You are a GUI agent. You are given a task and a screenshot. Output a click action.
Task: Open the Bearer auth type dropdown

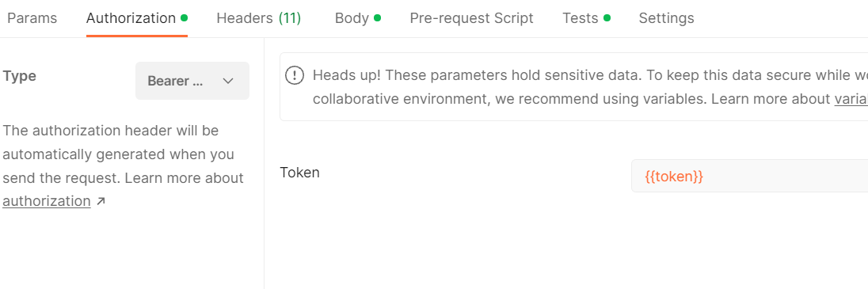tap(192, 81)
